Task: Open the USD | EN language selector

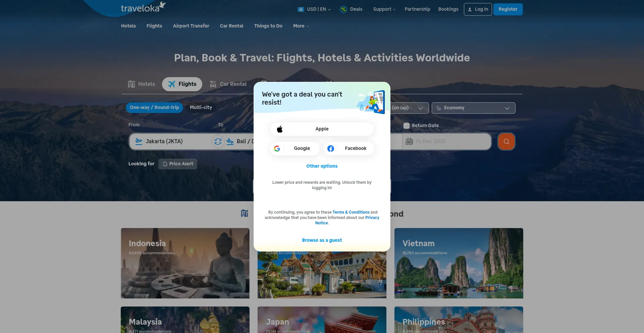Action: click(x=314, y=9)
